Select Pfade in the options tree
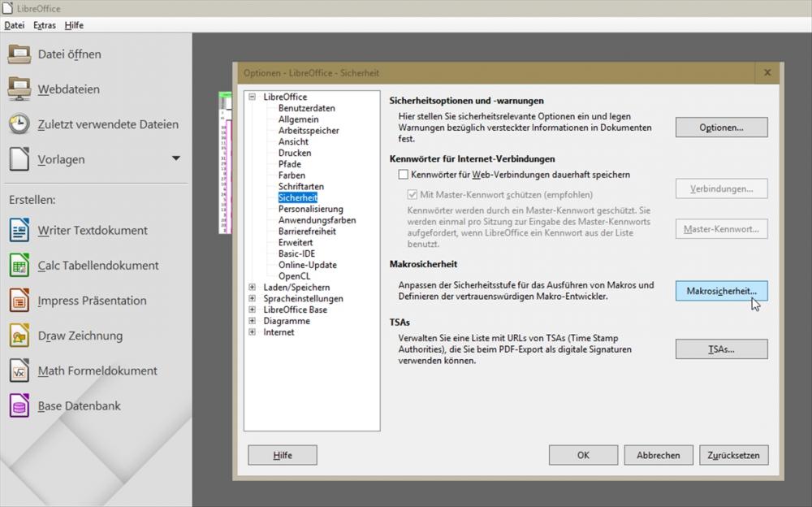 [290, 164]
